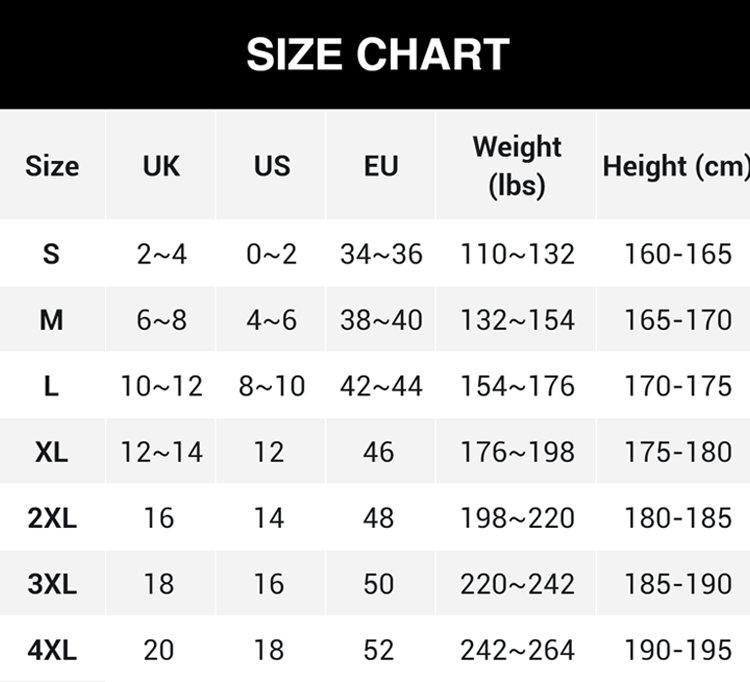Viewport: 750px width, 682px height.
Task: Click the 34~36 EU size cell
Action: click(x=381, y=254)
